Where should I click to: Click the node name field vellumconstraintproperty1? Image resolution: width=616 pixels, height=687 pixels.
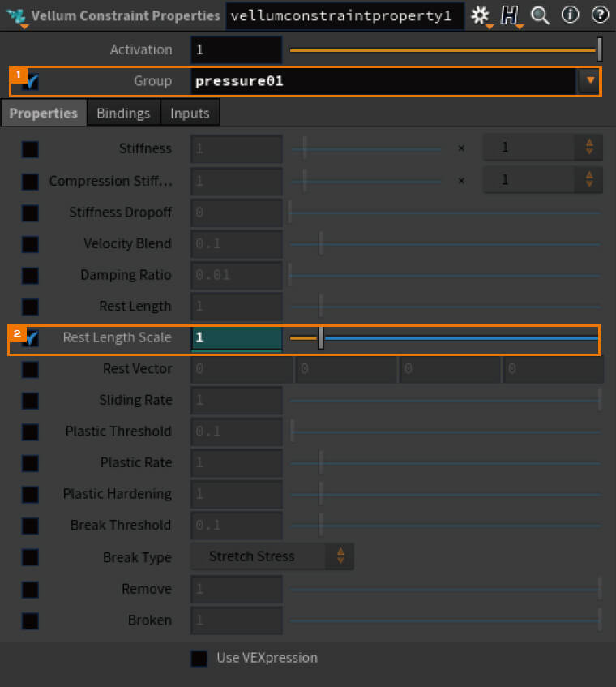click(x=344, y=16)
